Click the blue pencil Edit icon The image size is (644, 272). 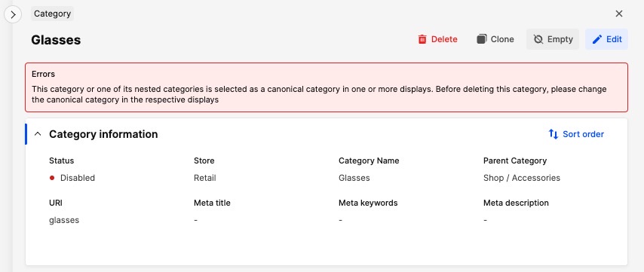pyautogui.click(x=597, y=39)
